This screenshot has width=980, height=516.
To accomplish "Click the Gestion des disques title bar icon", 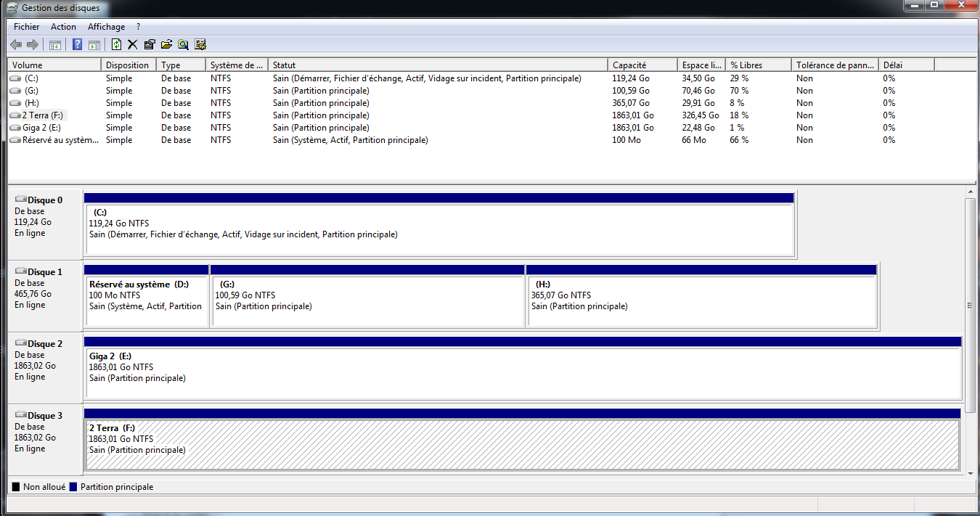I will tap(12, 8).
